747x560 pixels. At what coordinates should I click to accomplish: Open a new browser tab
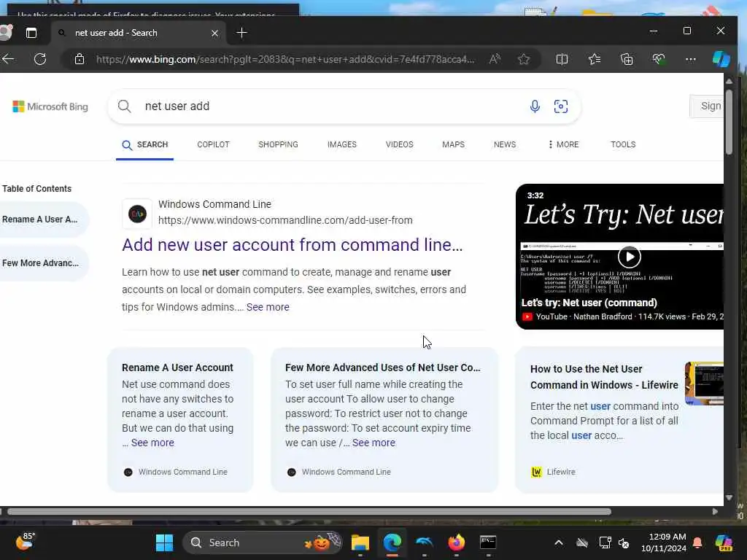241,33
